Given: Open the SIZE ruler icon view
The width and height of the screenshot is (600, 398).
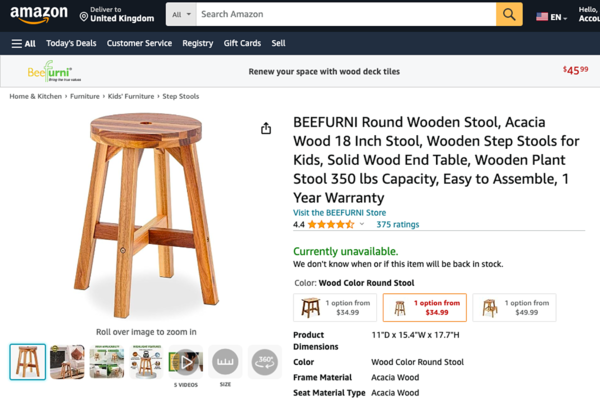Looking at the screenshot, I should (225, 362).
